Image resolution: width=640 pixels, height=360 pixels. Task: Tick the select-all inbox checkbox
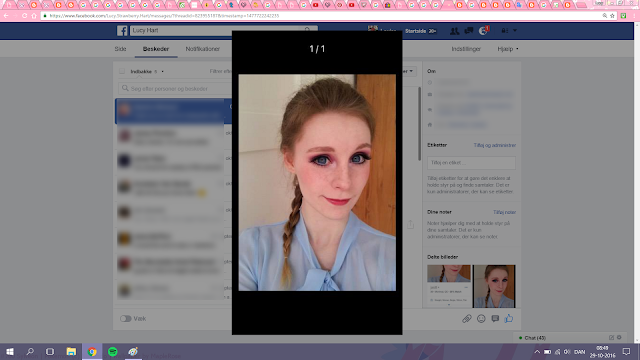click(122, 71)
